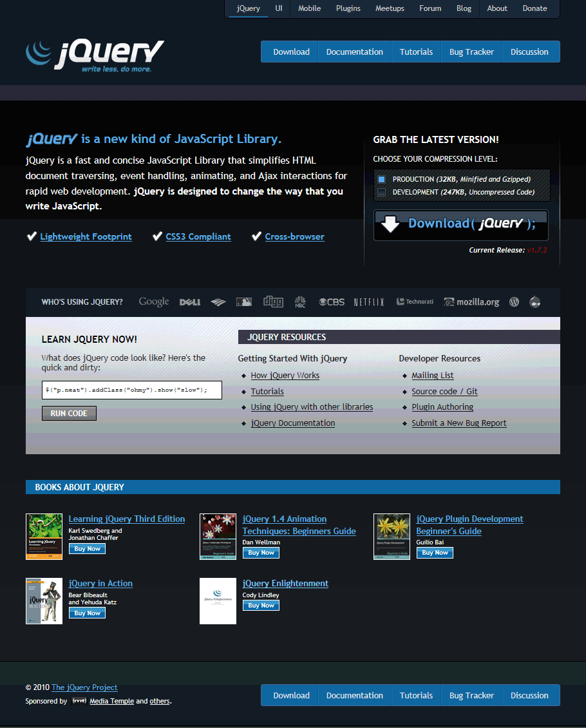Open the jQuery Enlightenment cover thumbnail
The image size is (586, 728).
218,601
